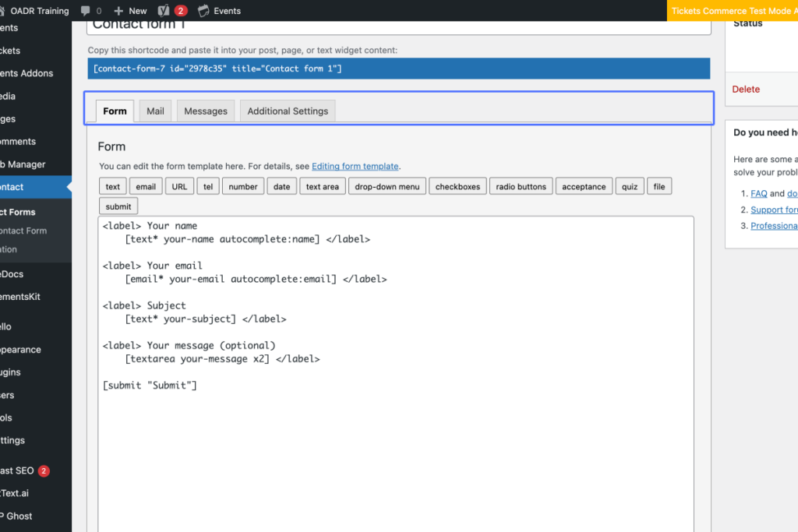Insert a file upload tag
Screen dimensions: 798x532
tap(659, 187)
